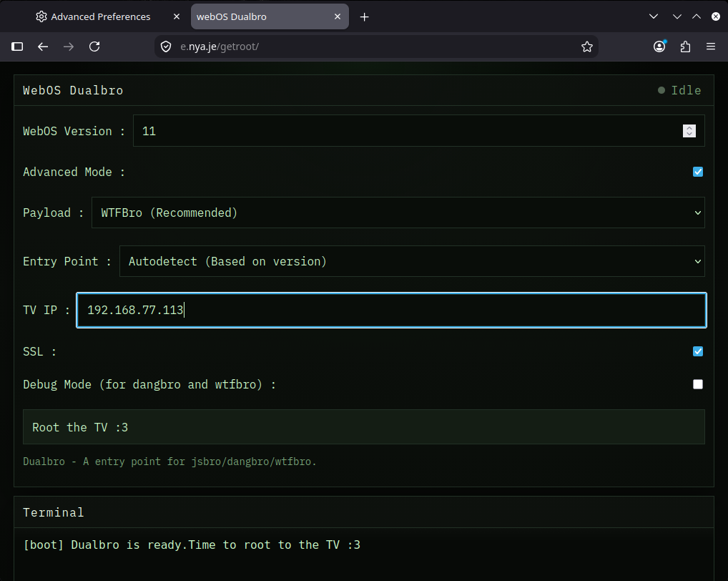The height and width of the screenshot is (581, 728).
Task: Click the Advanced Mode label
Action: [x=74, y=172]
